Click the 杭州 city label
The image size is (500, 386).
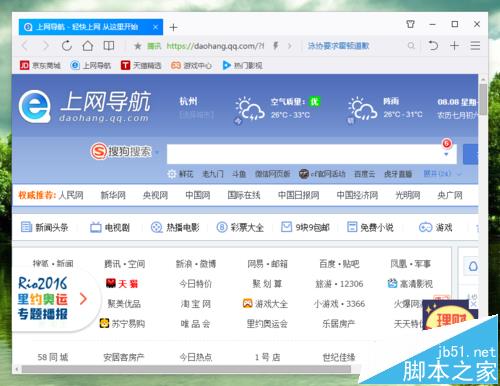[188, 101]
